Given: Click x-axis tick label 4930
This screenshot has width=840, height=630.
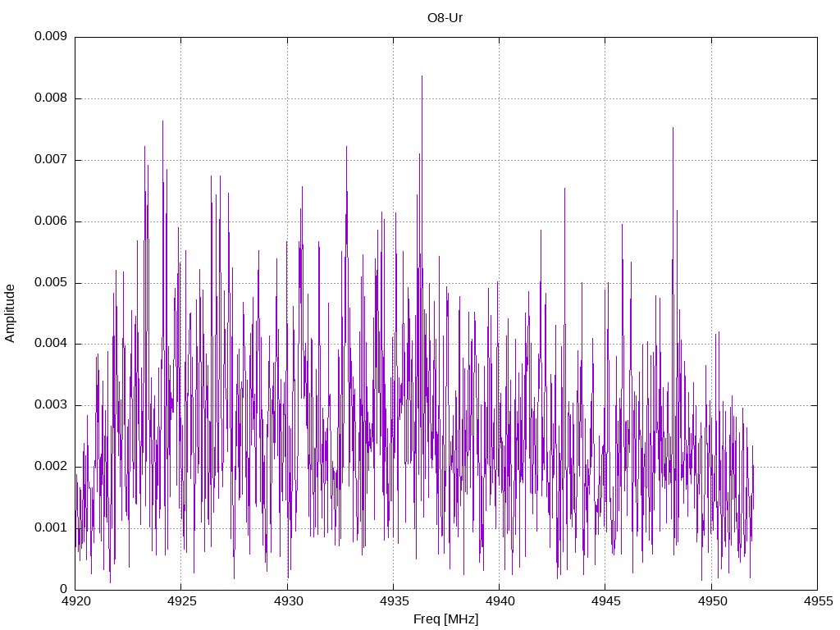Looking at the screenshot, I should 288,601.
